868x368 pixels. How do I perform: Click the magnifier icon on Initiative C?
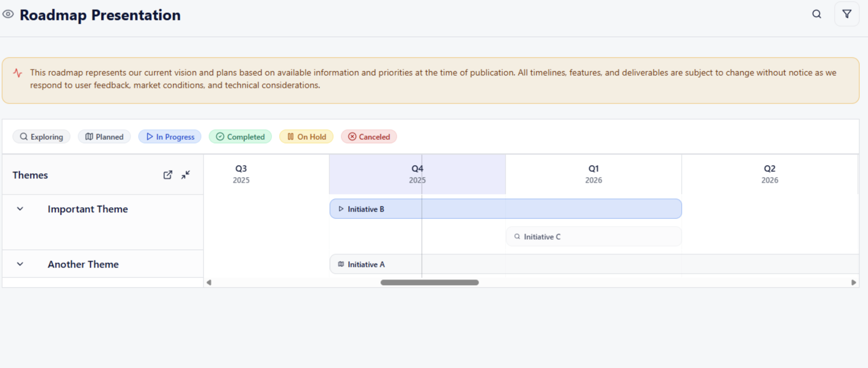[x=517, y=236]
